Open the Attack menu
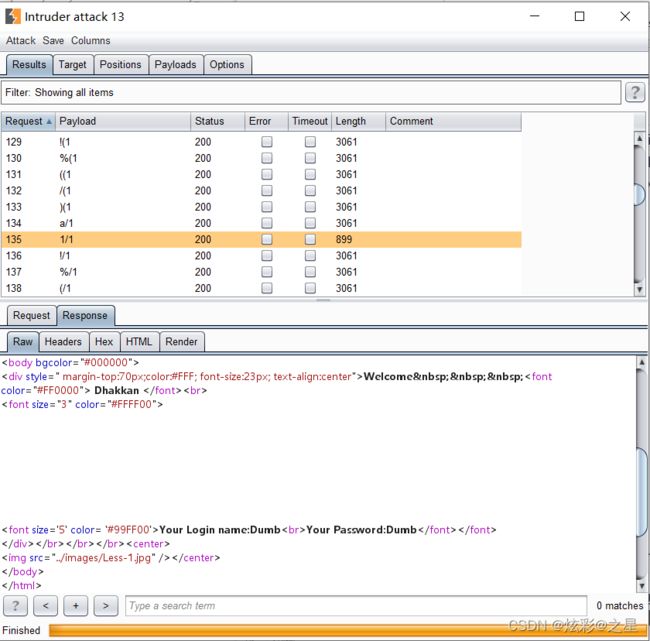The image size is (650, 641). [x=21, y=41]
